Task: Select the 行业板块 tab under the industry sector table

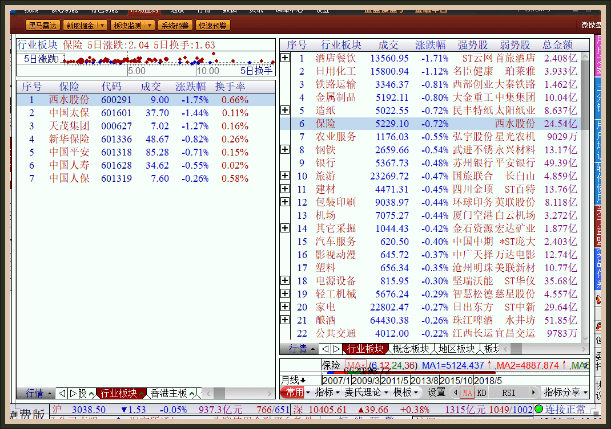Action: pyautogui.click(x=365, y=349)
